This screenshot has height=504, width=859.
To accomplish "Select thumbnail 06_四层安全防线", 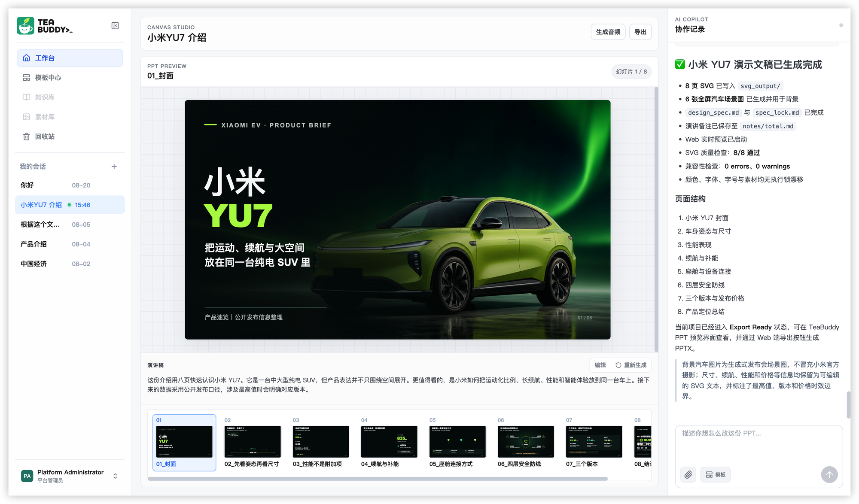I will coord(526,443).
